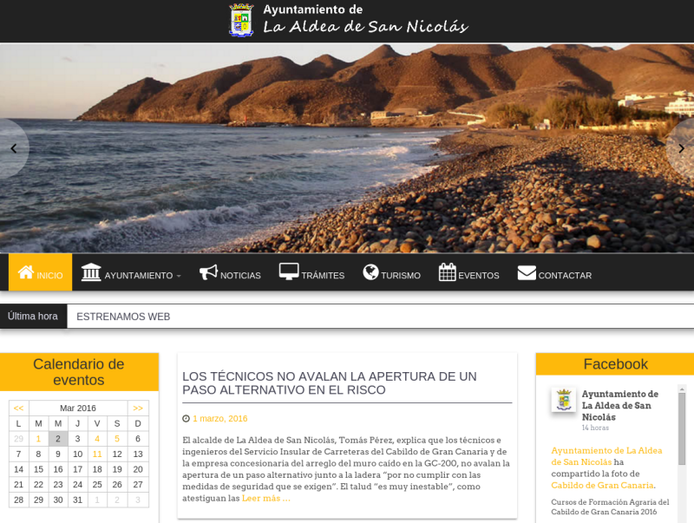Open the Contactar menu item
This screenshot has width=694, height=523.
tap(565, 275)
